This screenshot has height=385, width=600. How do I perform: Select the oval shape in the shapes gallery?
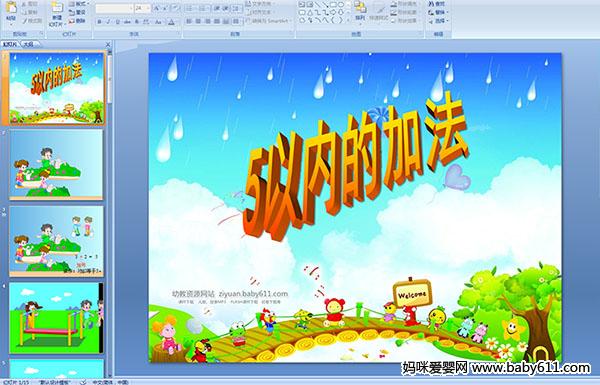point(341,5)
